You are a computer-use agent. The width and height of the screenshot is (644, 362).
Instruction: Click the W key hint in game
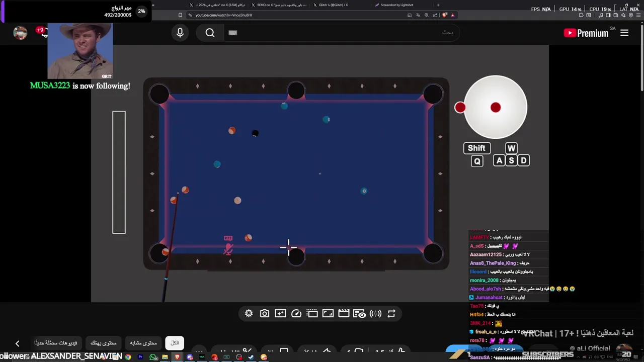pyautogui.click(x=511, y=148)
